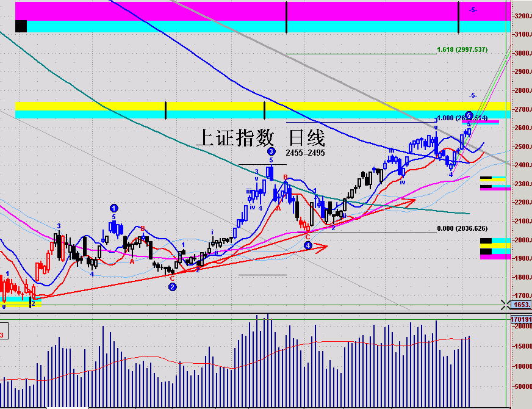
Task: Click the volume value box 170191
Action: click(x=522, y=319)
